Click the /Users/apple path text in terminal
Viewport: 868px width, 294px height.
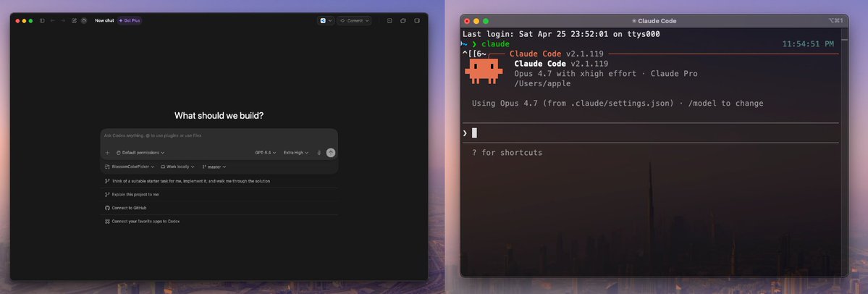click(542, 83)
